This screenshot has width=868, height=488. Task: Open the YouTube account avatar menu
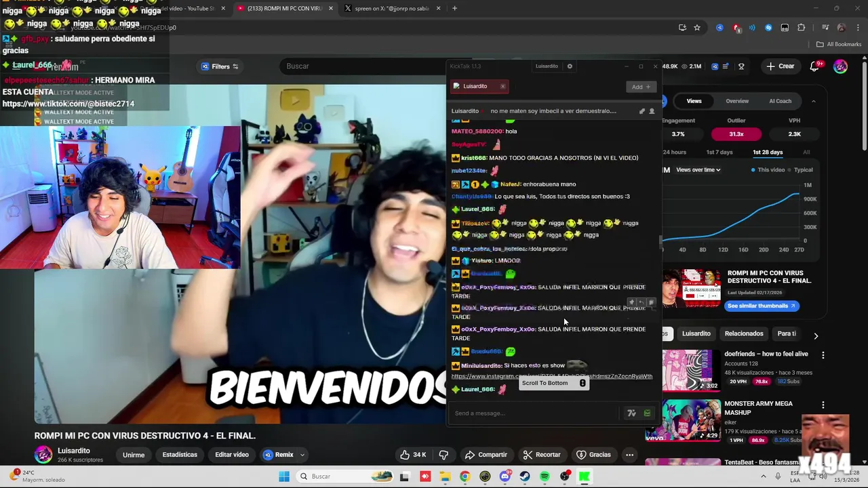click(840, 66)
